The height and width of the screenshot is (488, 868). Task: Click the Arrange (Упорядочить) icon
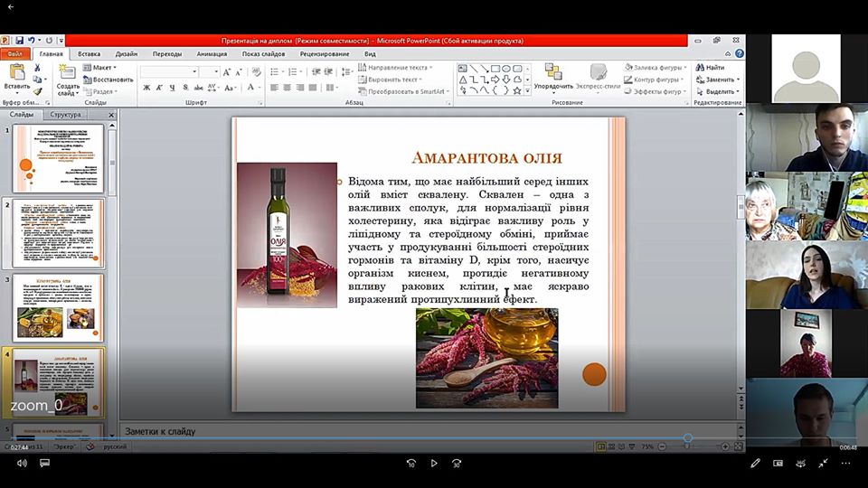pyautogui.click(x=552, y=72)
